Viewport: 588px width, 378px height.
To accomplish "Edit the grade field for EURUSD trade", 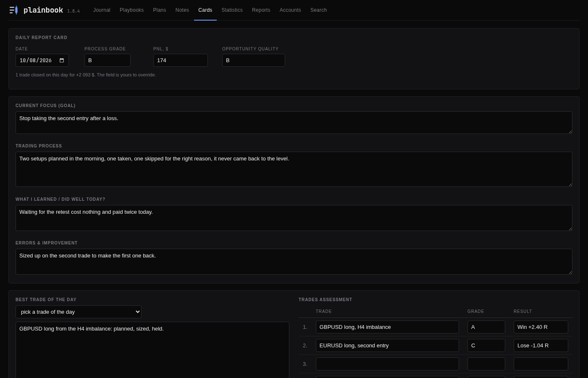I will click(486, 346).
